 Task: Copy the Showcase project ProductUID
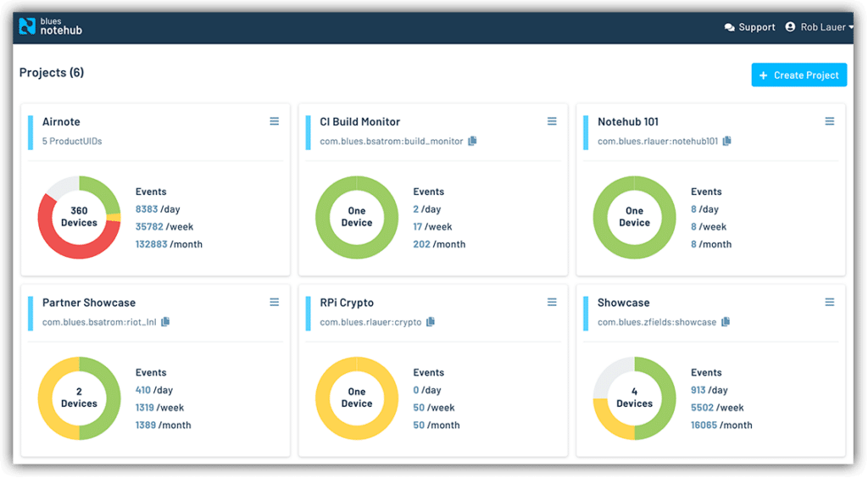(x=725, y=321)
